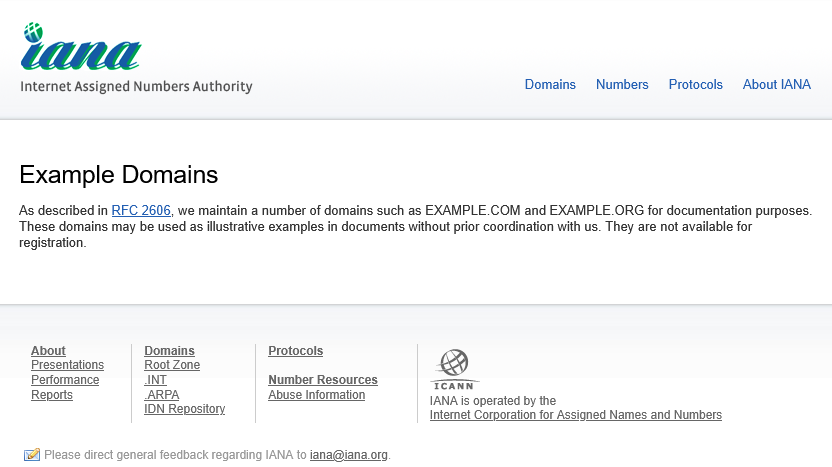The image size is (832, 467).
Task: Open the footer Domains heading link
Action: [169, 351]
